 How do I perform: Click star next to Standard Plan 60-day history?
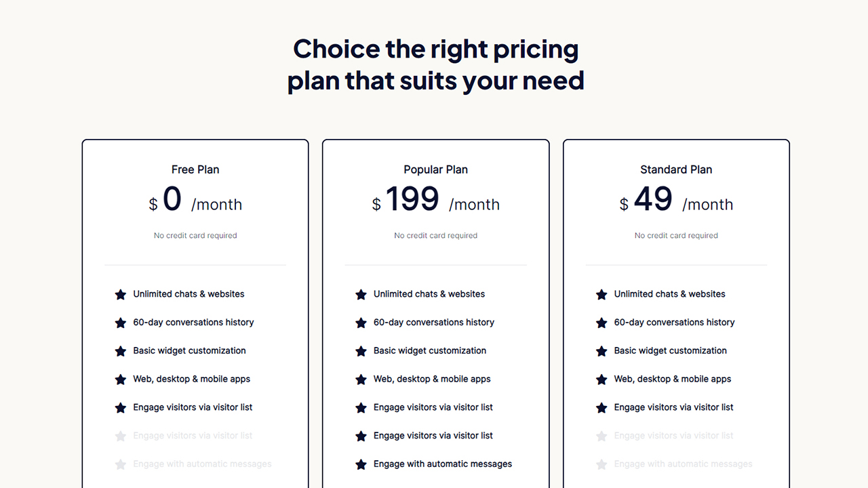tap(601, 323)
